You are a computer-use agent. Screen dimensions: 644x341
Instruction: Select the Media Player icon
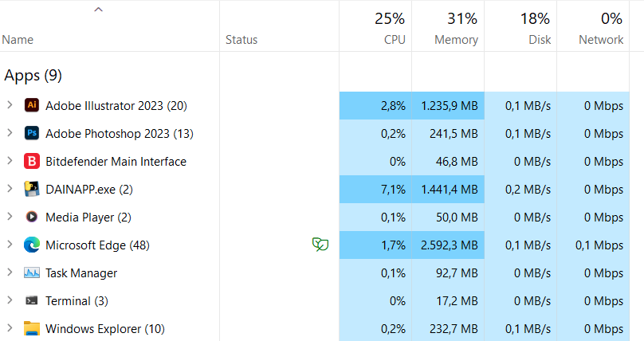[x=32, y=217]
